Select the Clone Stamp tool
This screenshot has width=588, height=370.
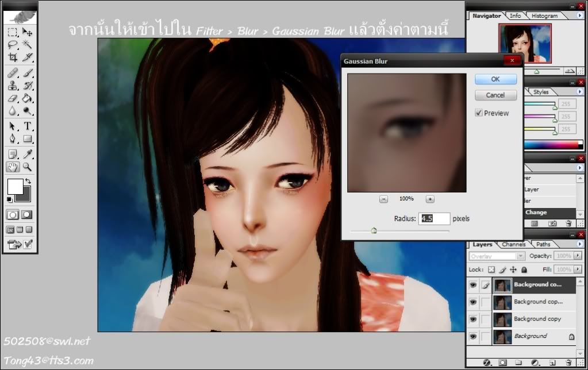point(13,86)
